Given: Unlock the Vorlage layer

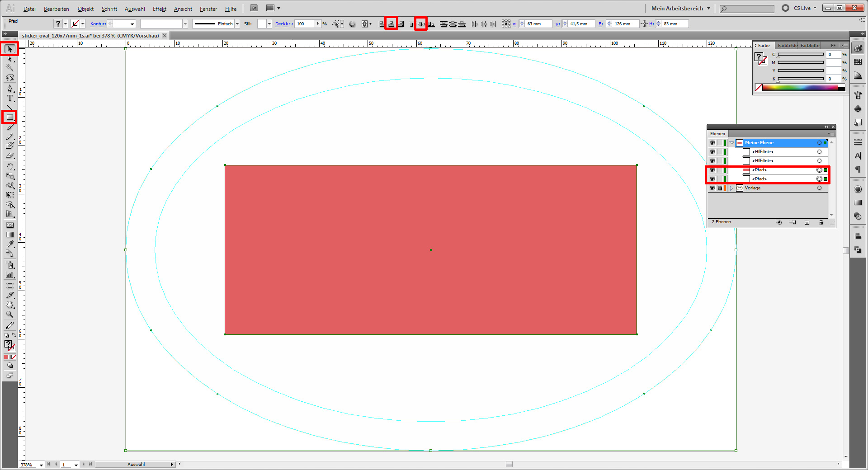Looking at the screenshot, I should tap(720, 188).
